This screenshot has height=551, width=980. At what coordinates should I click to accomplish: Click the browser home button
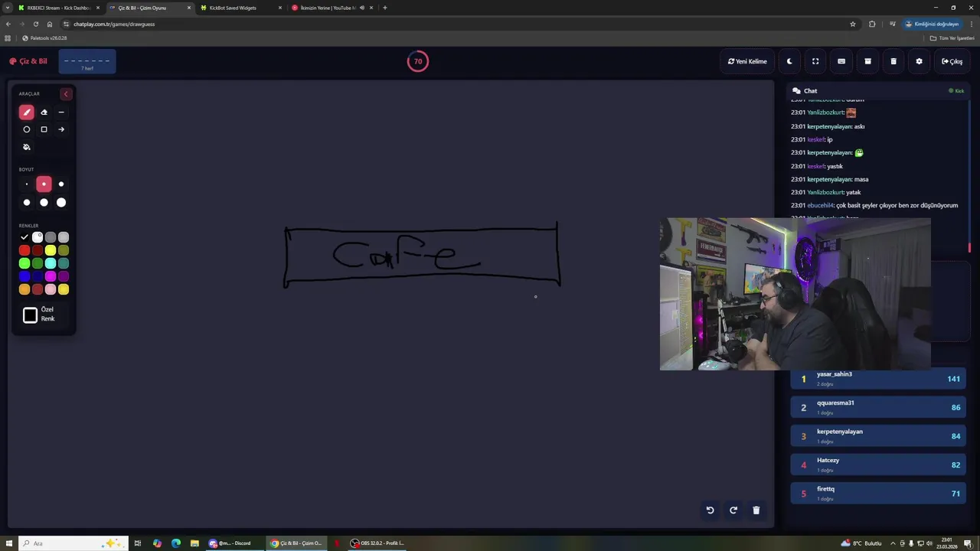(x=50, y=24)
